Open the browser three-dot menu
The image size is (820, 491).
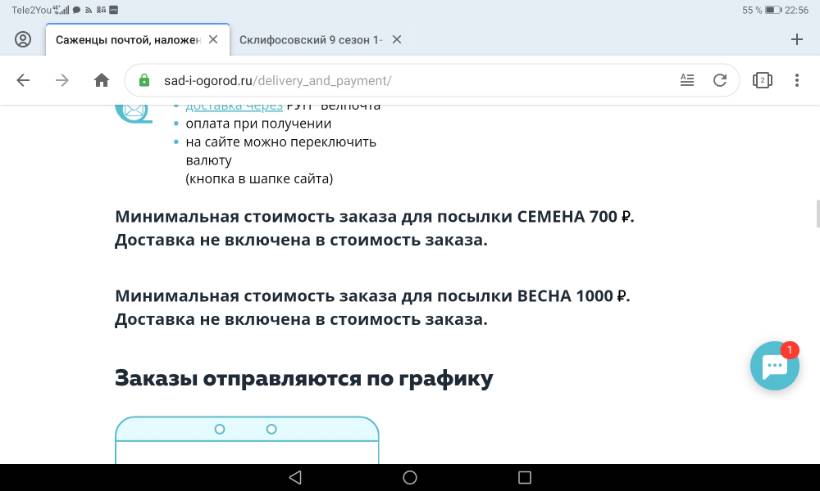tap(797, 80)
